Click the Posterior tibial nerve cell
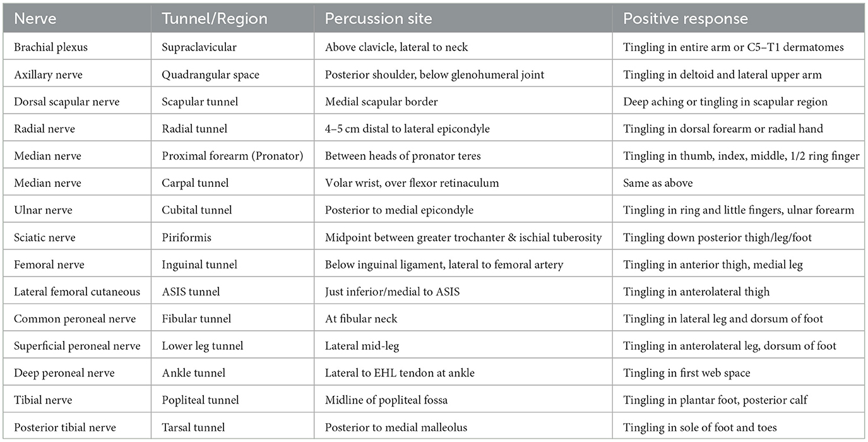Image resolution: width=868 pixels, height=442 pixels. tap(67, 427)
